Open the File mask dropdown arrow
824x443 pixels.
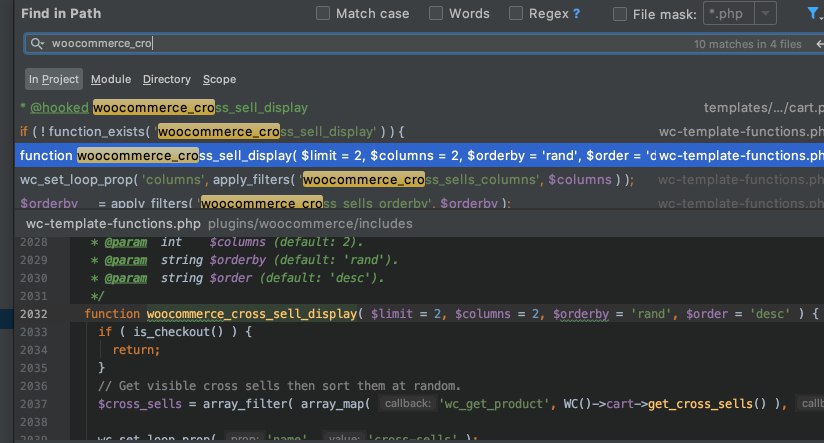click(765, 13)
